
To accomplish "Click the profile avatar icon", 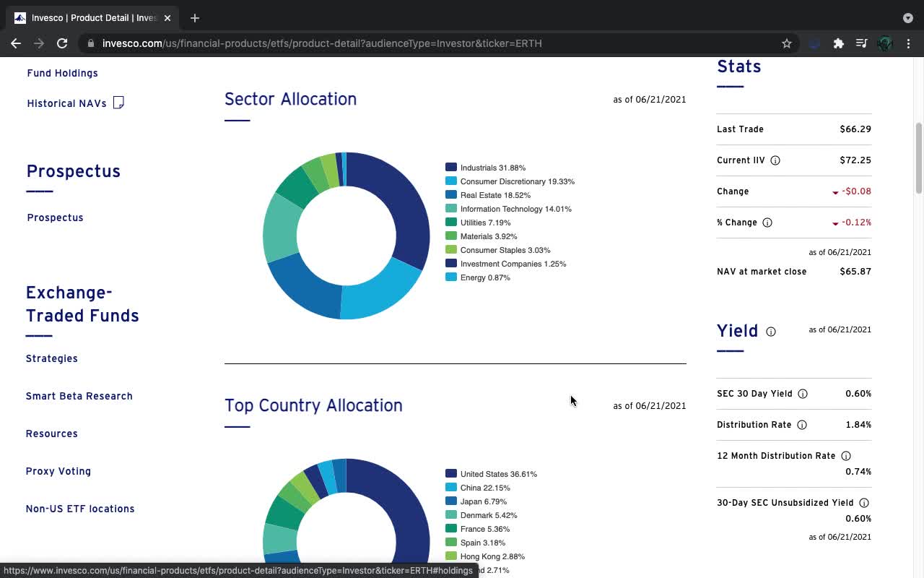I will pyautogui.click(x=885, y=43).
